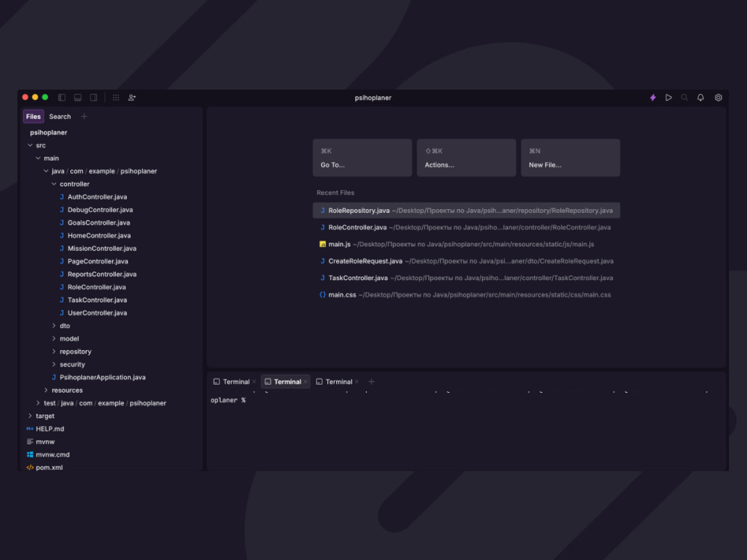Open RoleController.java in the file tree
747x560 pixels.
tap(96, 287)
